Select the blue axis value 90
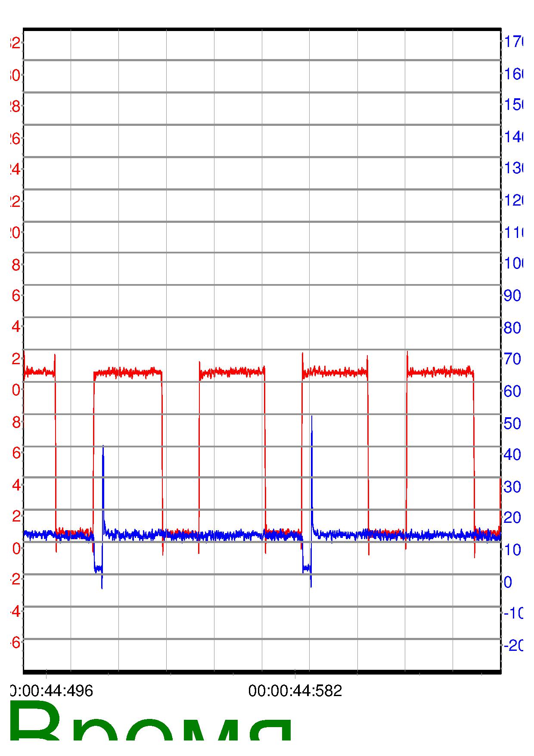The height and width of the screenshot is (756, 534). 512,296
